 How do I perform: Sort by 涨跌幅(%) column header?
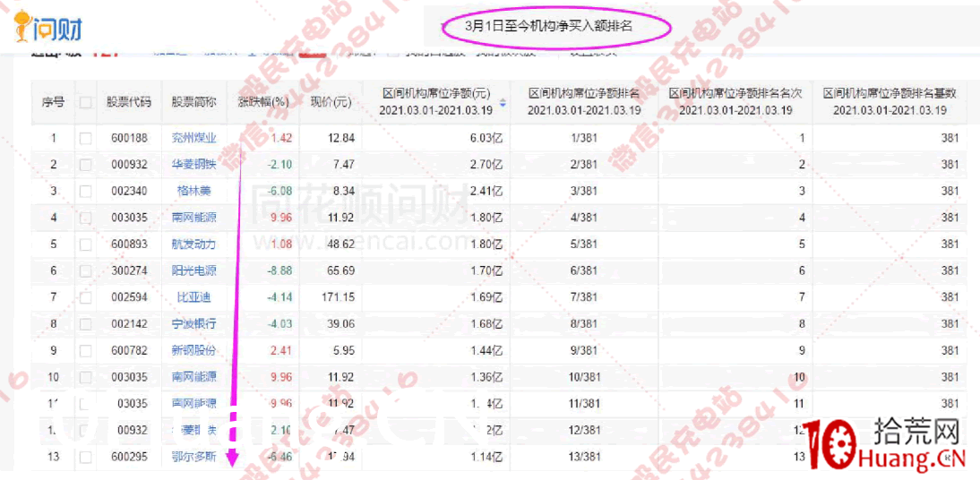tap(263, 102)
